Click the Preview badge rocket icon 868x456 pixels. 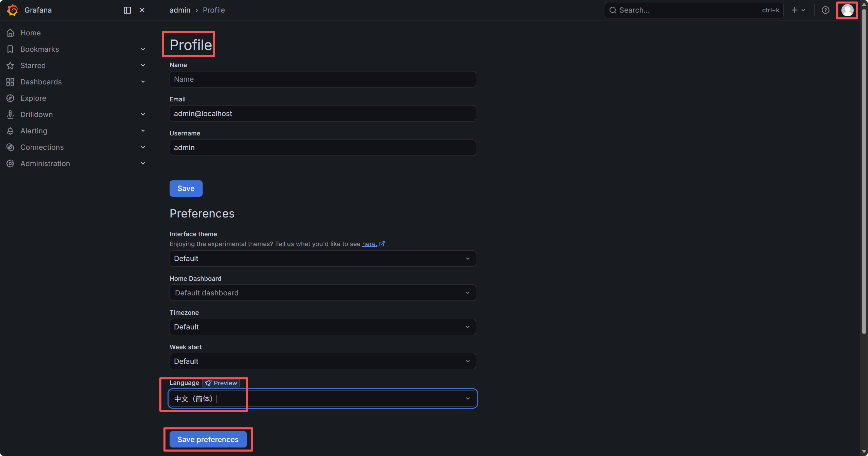coord(208,383)
